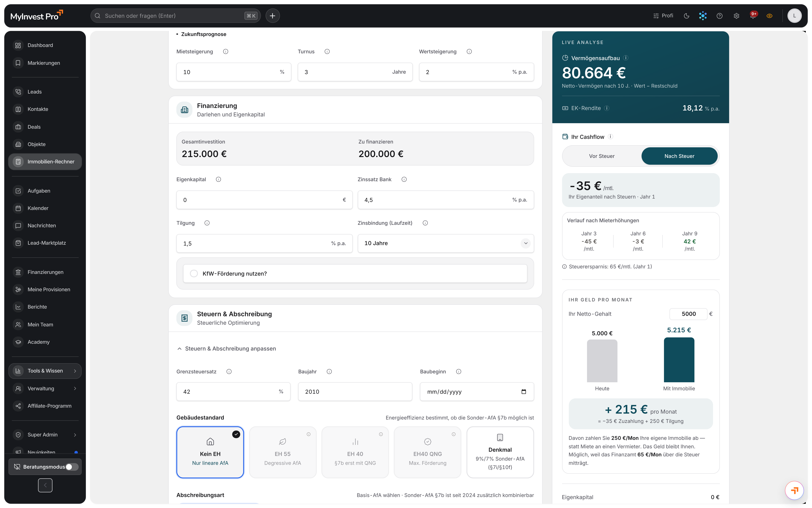The width and height of the screenshot is (812, 508).
Task: Click the Steuern & Abschreibung section icon
Action: 185,318
